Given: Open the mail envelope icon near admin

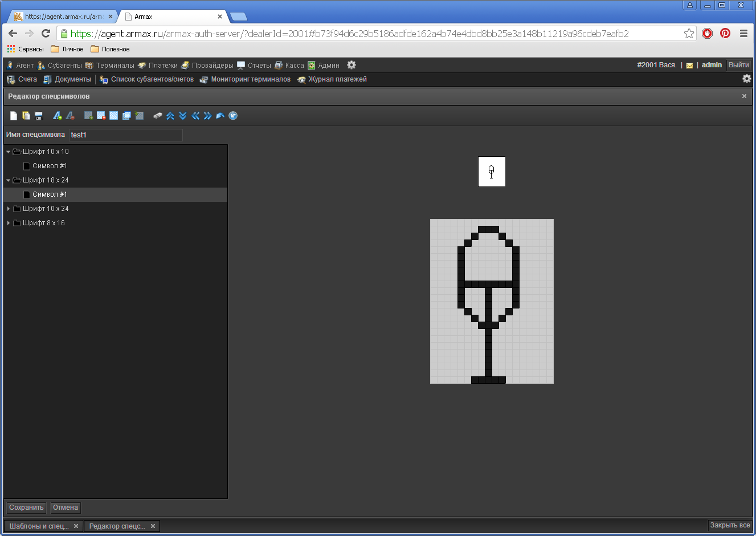Looking at the screenshot, I should click(689, 66).
